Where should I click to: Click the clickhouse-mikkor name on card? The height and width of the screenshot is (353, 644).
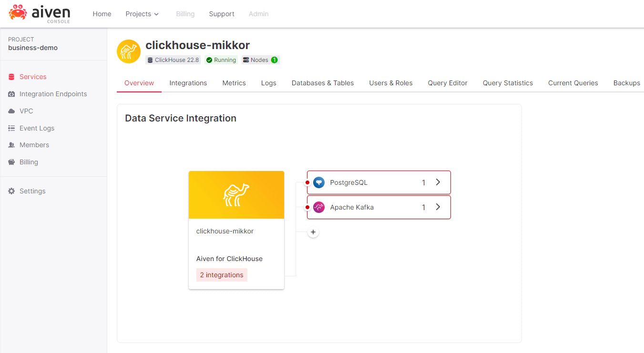click(225, 231)
